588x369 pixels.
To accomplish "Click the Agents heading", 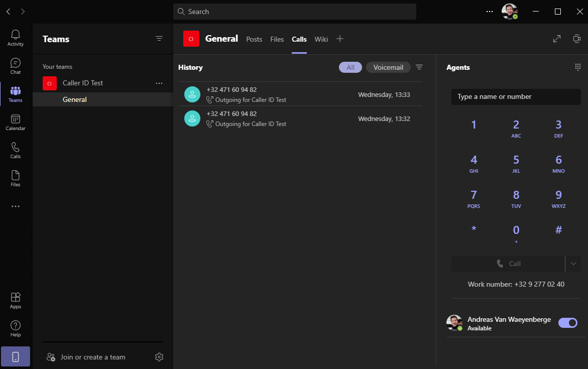I will pyautogui.click(x=458, y=67).
